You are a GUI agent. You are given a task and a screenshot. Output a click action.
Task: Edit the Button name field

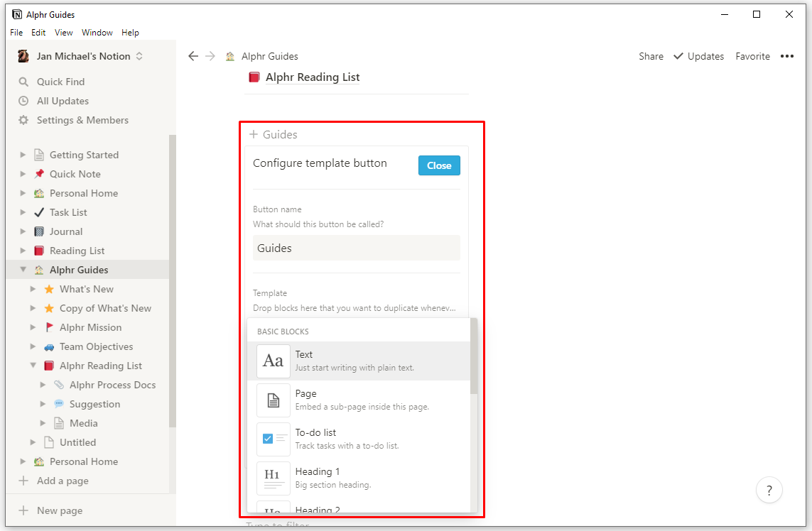coord(357,248)
